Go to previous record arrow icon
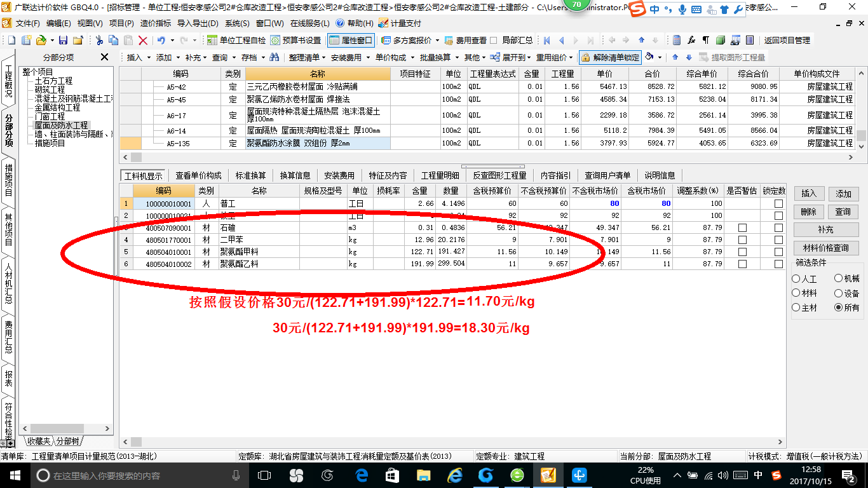Viewport: 868px width, 488px height. pyautogui.click(x=562, y=40)
